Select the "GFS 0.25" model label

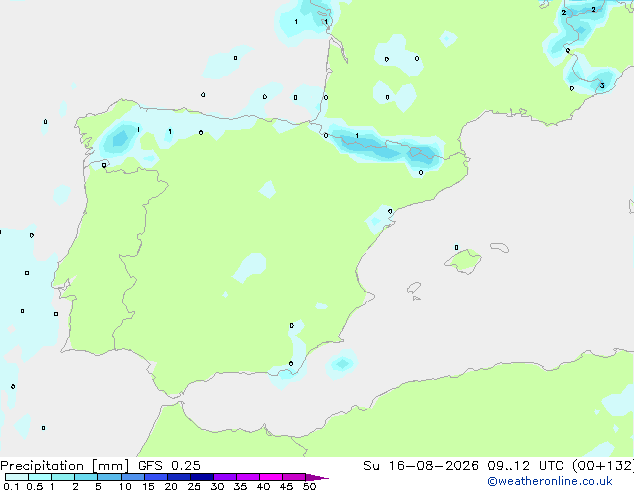(x=169, y=466)
